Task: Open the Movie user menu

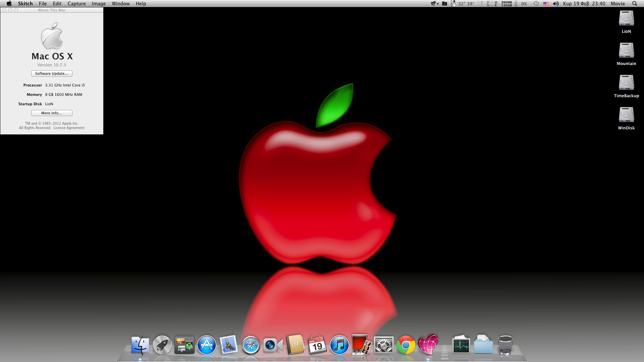Action: pyautogui.click(x=618, y=4)
